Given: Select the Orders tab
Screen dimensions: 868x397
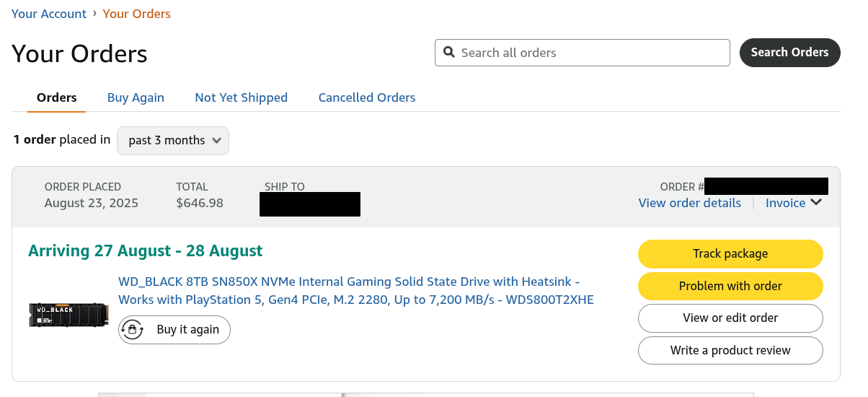Looking at the screenshot, I should point(57,97).
